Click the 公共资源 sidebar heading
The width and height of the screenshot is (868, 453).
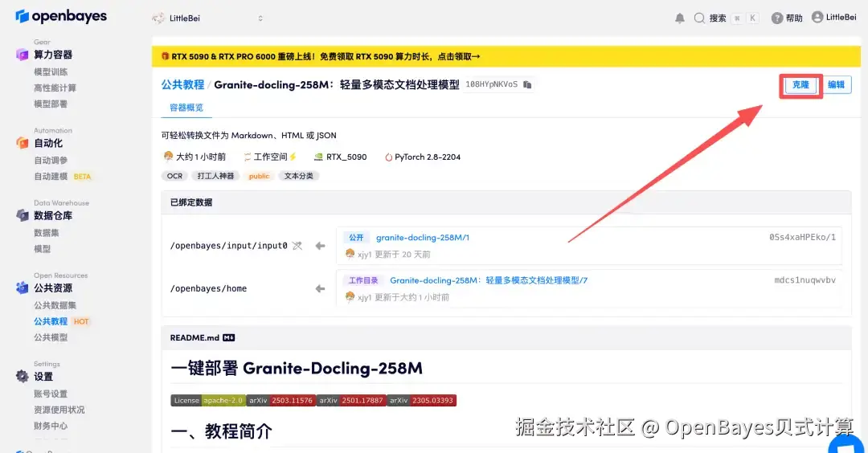[x=53, y=288]
